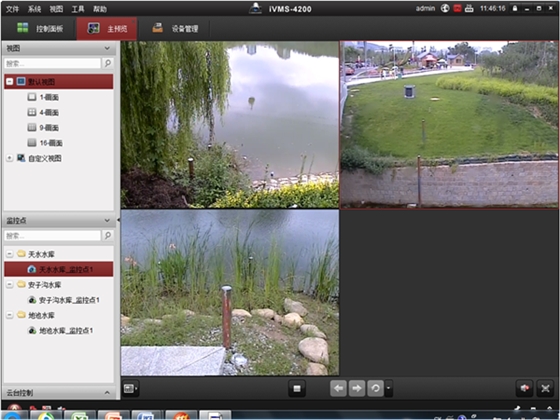Viewport: 560px width, 420px height.
Task: Open the 控制面板 control panel tab
Action: [x=40, y=29]
